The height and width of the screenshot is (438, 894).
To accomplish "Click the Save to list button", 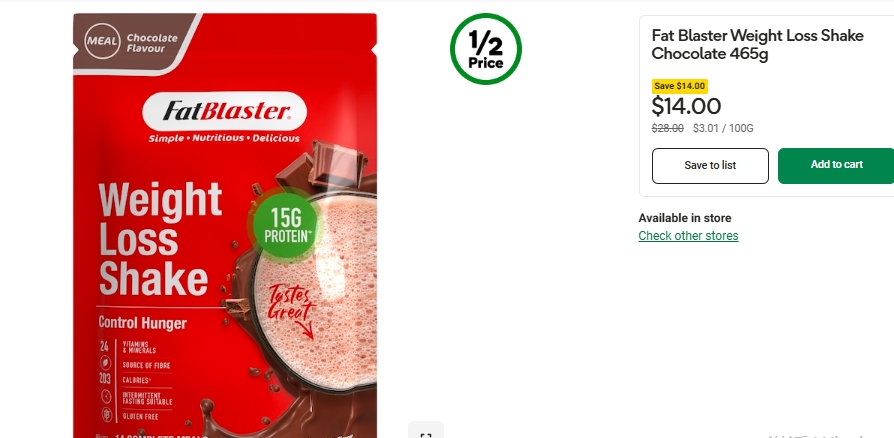I will tap(710, 165).
